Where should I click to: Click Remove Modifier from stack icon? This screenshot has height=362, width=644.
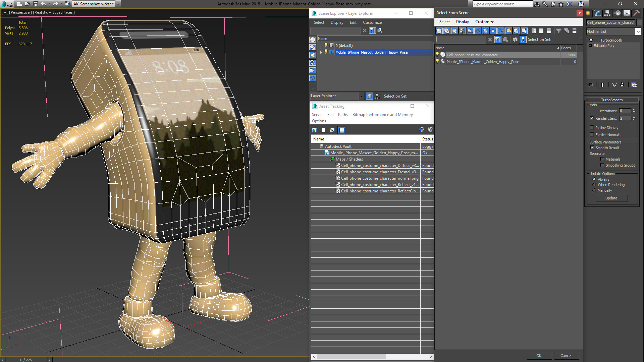(x=622, y=85)
